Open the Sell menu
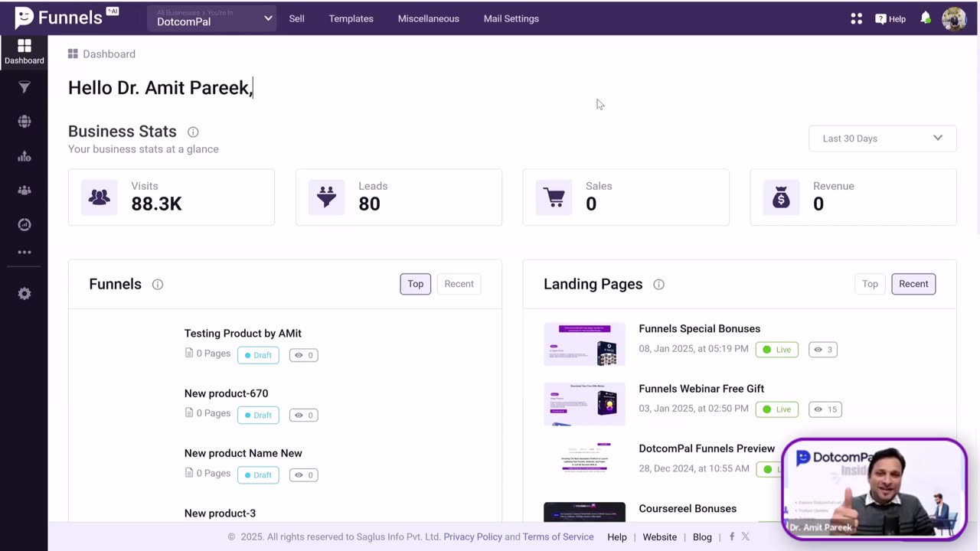Screen dimensions: 980x551 coord(297,18)
